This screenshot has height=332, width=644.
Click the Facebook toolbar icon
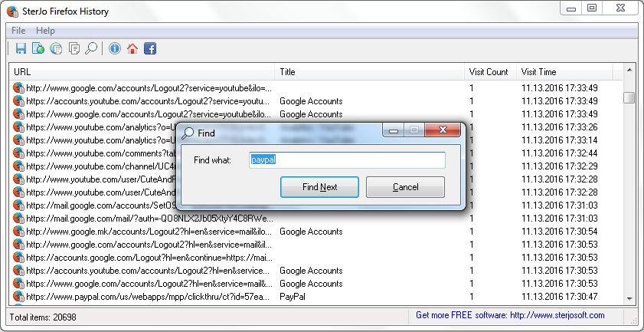(x=150, y=48)
